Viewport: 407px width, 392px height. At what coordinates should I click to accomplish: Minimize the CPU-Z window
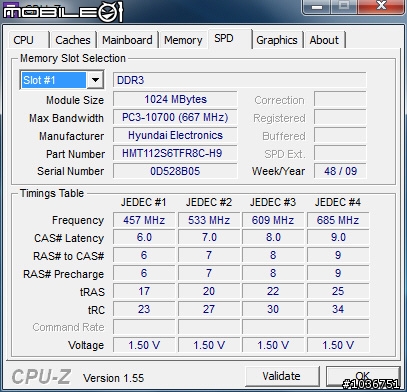[317, 6]
